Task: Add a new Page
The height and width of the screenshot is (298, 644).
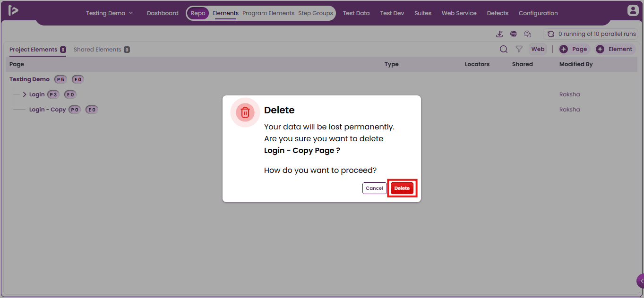Action: tap(574, 49)
